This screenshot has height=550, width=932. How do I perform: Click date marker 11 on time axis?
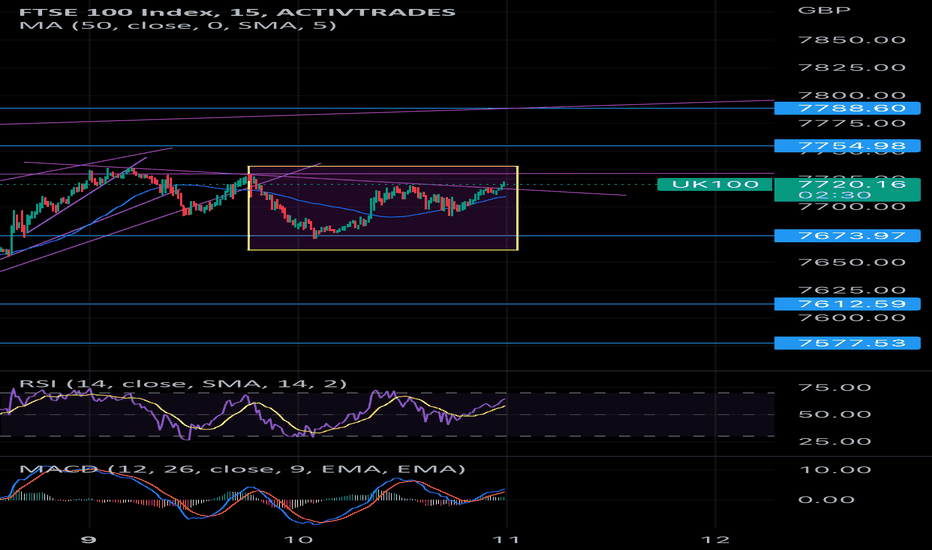(x=506, y=540)
